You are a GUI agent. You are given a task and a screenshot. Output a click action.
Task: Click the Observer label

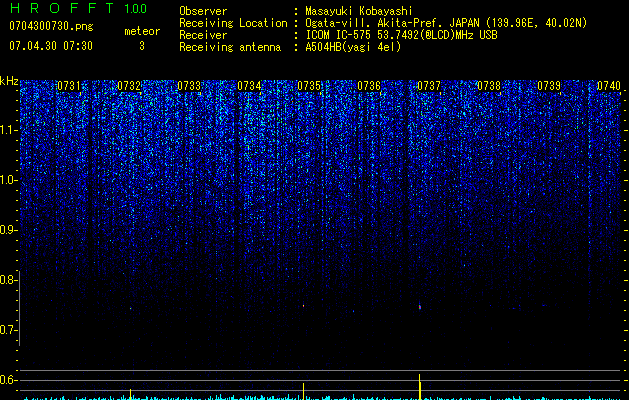203,11
